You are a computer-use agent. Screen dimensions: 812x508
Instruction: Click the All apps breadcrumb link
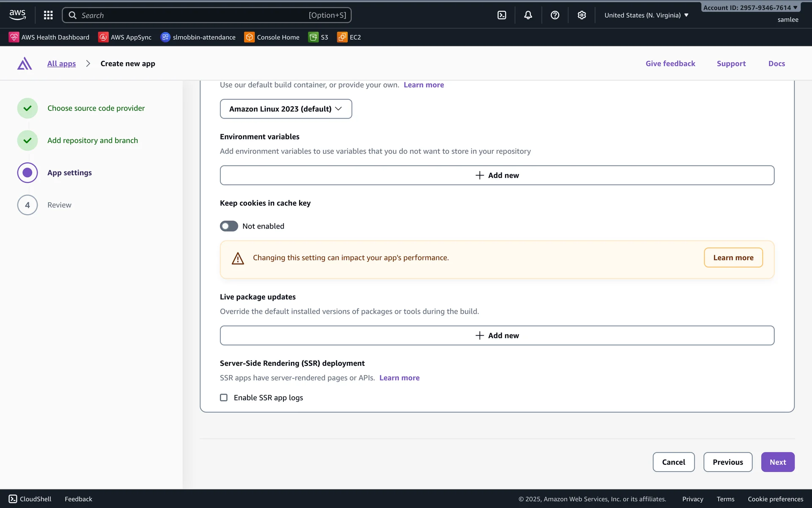tap(61, 63)
